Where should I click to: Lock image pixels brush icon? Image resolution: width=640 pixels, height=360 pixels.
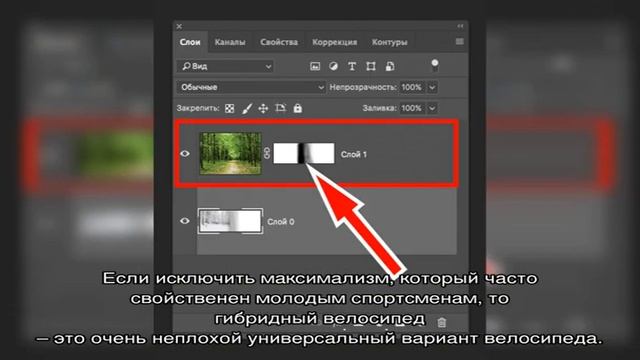pyautogui.click(x=247, y=108)
